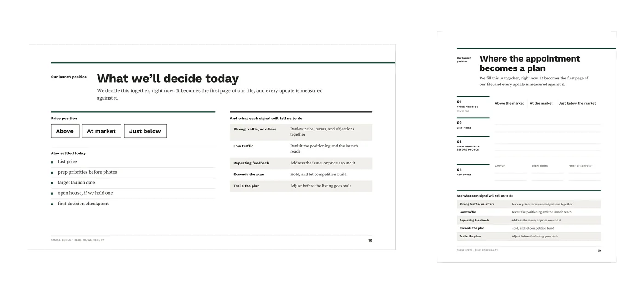Select "open house, if we hold one" bullet
This screenshot has height=294, width=644.
[85, 193]
